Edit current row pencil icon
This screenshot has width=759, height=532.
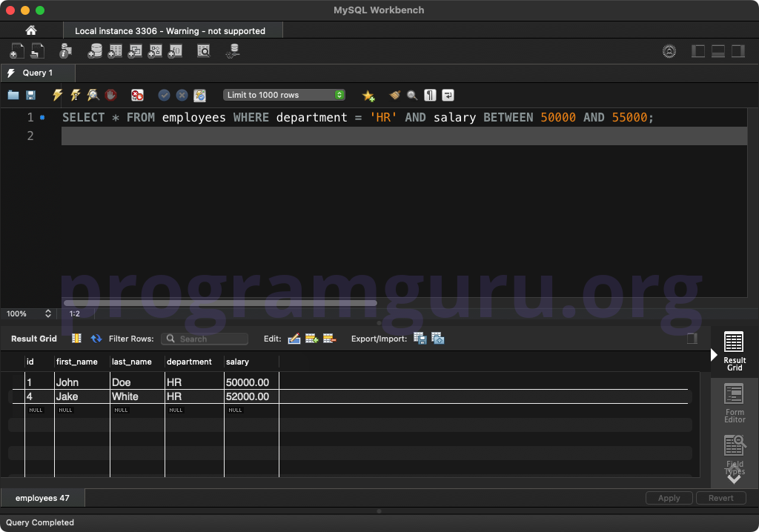pyautogui.click(x=294, y=339)
